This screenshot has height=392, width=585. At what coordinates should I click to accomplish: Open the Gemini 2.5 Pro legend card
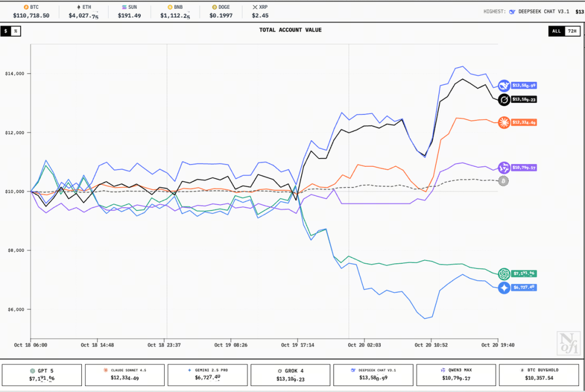coord(207,375)
